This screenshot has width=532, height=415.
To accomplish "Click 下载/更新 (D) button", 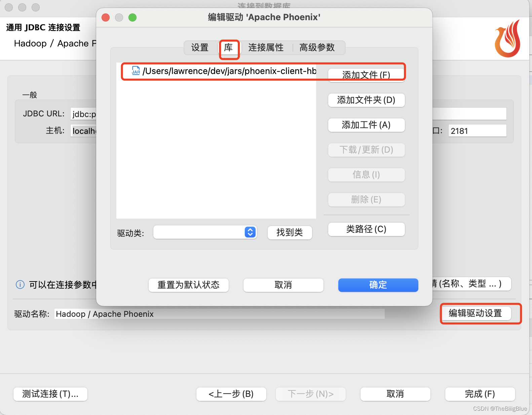I will (x=366, y=150).
